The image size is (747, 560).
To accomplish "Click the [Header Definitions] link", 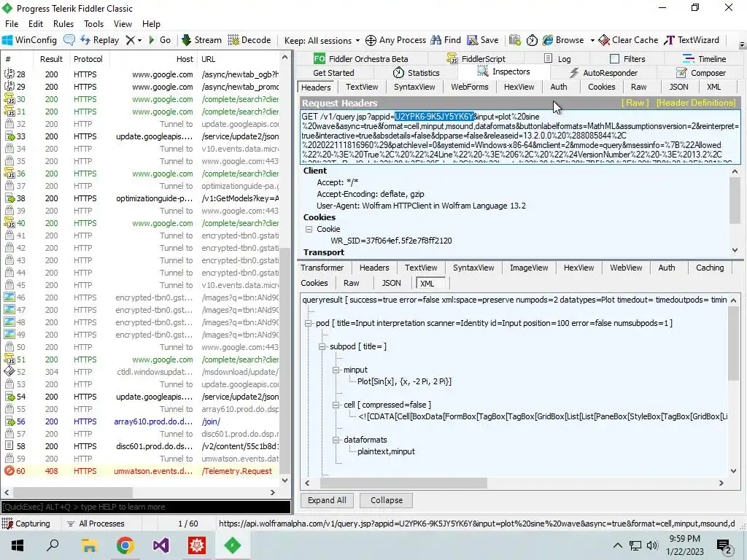I will point(696,103).
